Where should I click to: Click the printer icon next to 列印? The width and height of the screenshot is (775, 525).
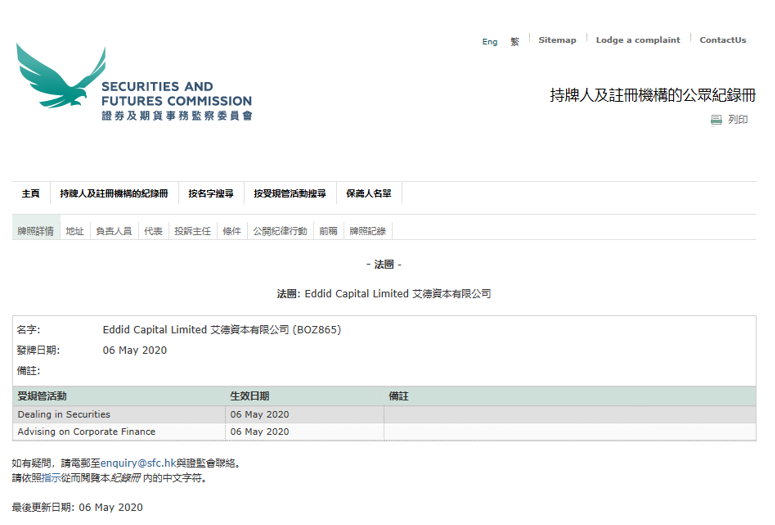pyautogui.click(x=716, y=120)
